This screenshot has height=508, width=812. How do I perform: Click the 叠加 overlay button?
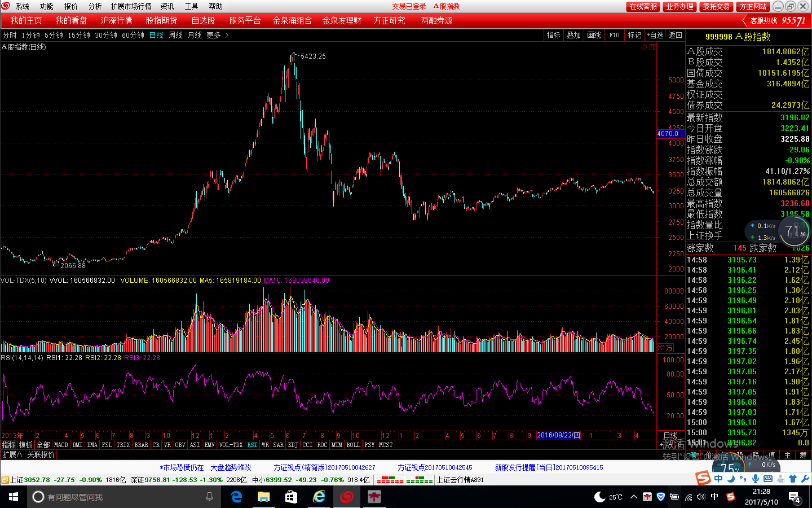tap(574, 35)
